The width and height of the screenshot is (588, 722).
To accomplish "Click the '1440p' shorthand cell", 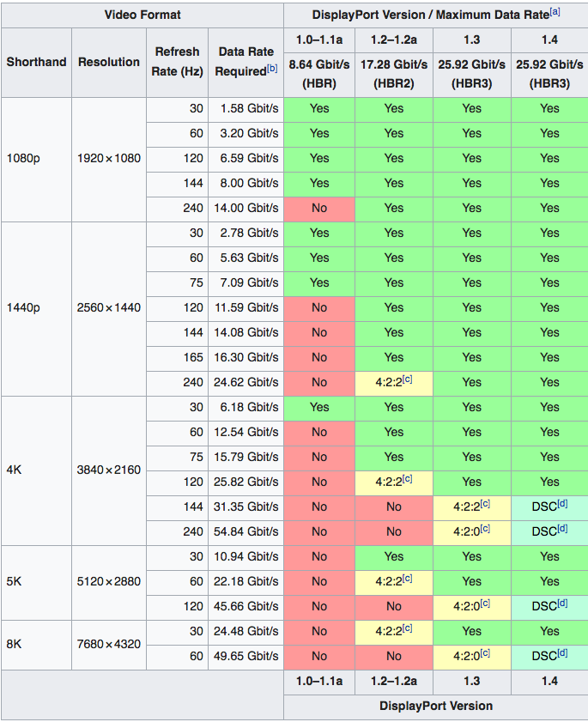I will [36, 308].
